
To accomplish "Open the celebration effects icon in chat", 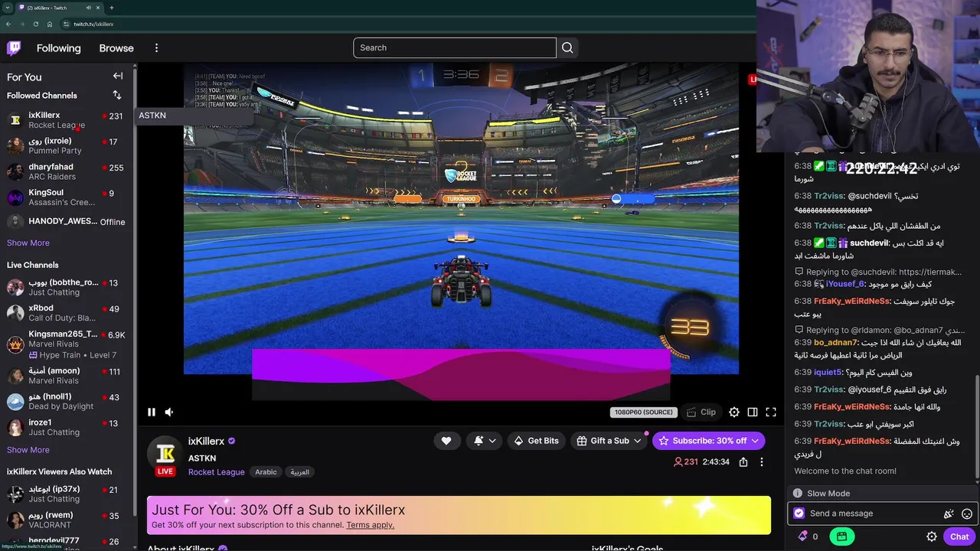I will 949,514.
